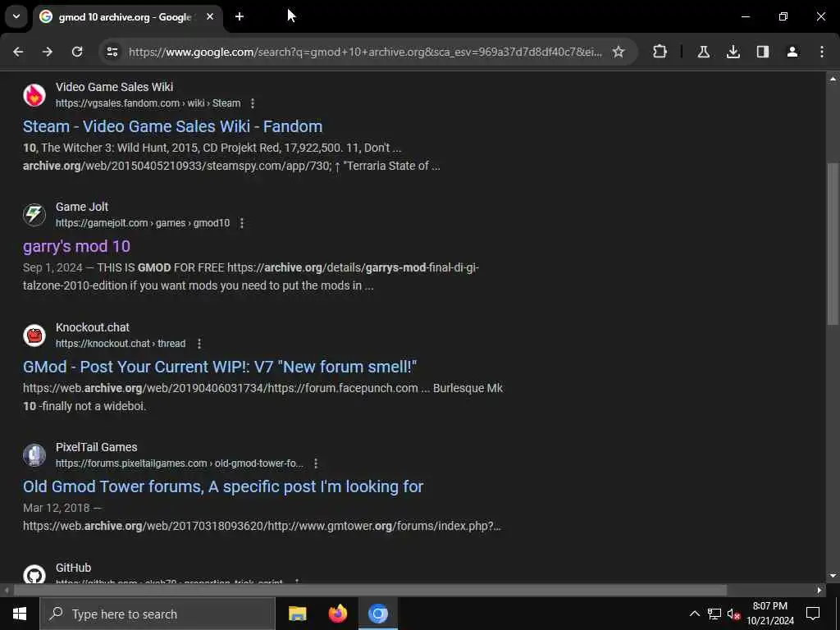The height and width of the screenshot is (630, 840).
Task: Open Steam - Video Game Sales Wiki - Fandom link
Action: [172, 126]
